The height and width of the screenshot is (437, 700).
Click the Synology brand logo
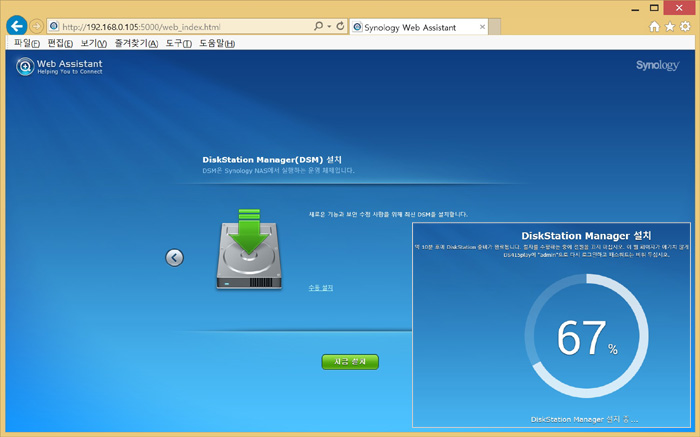coord(658,66)
